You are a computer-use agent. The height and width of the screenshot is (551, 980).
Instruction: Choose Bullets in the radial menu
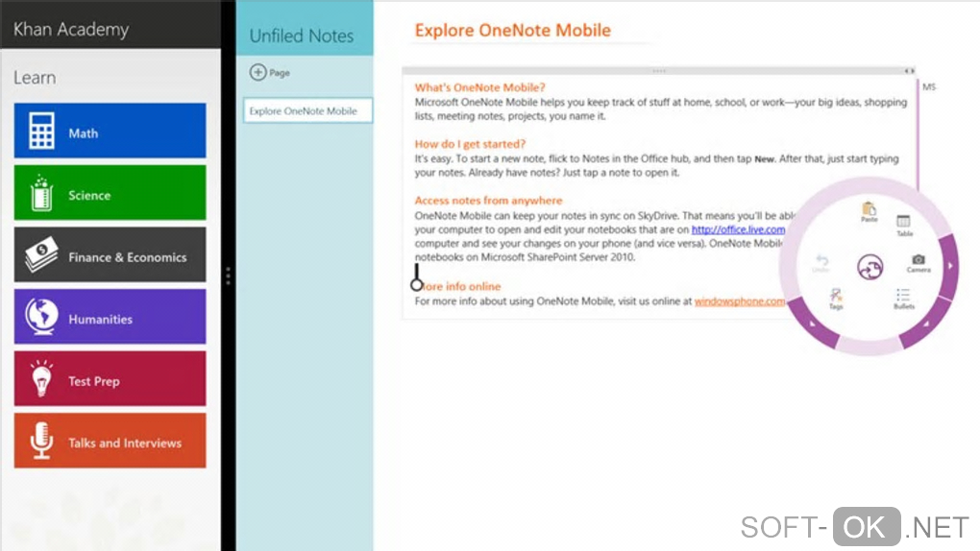pos(903,299)
